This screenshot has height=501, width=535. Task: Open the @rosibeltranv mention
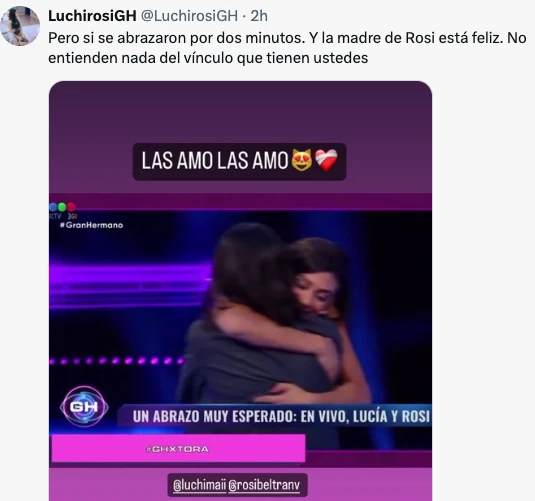pos(264,485)
